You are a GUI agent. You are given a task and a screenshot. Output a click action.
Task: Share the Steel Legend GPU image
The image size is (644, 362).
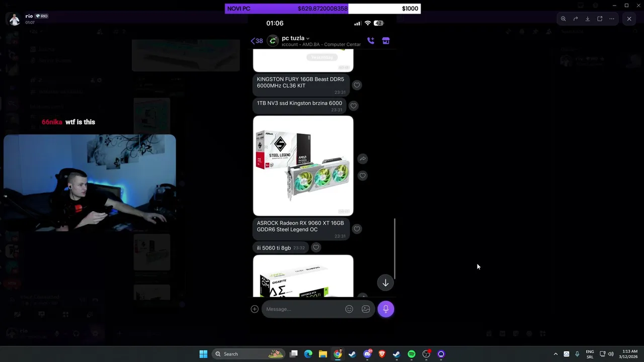362,159
